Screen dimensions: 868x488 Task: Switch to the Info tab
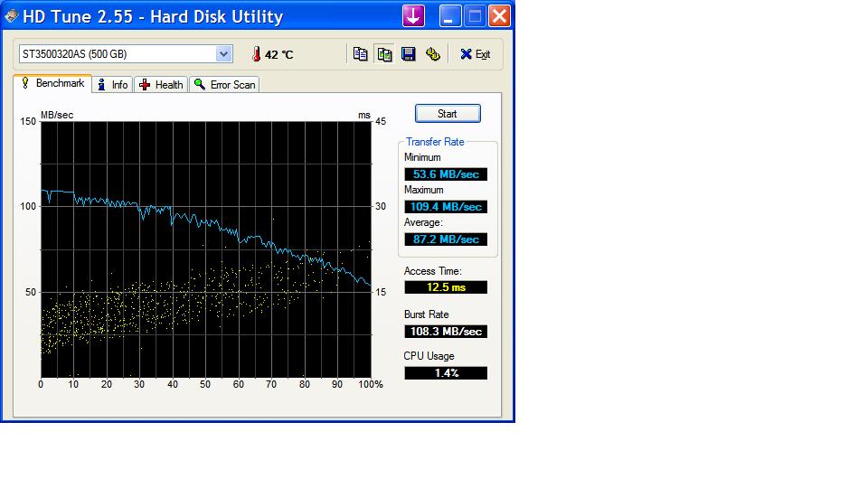(x=113, y=85)
